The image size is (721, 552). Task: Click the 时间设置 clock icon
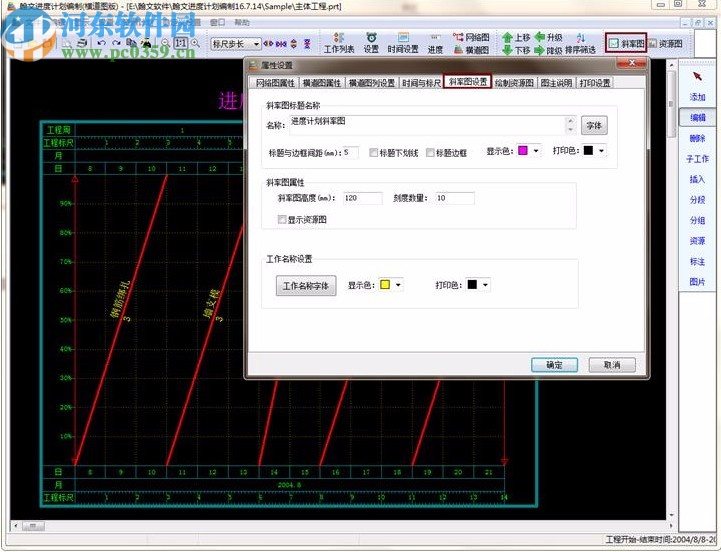click(x=403, y=38)
